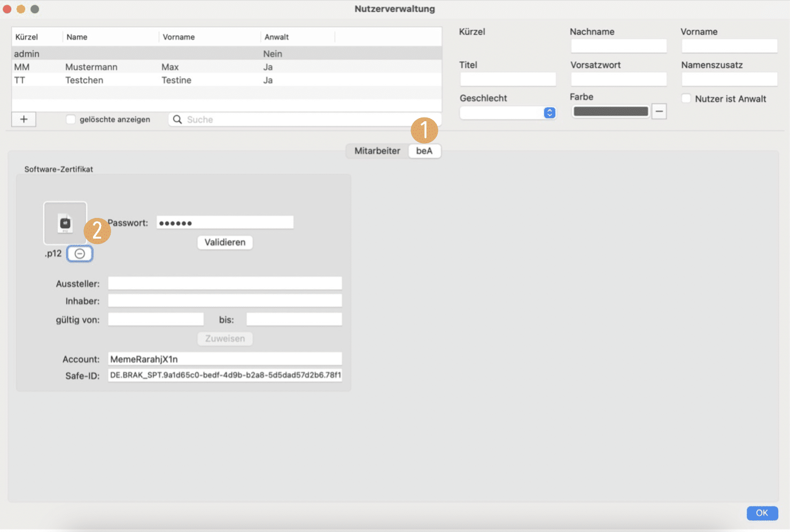Screen dimensions: 790x532
Task: Click the Vorname input field
Action: [x=730, y=46]
